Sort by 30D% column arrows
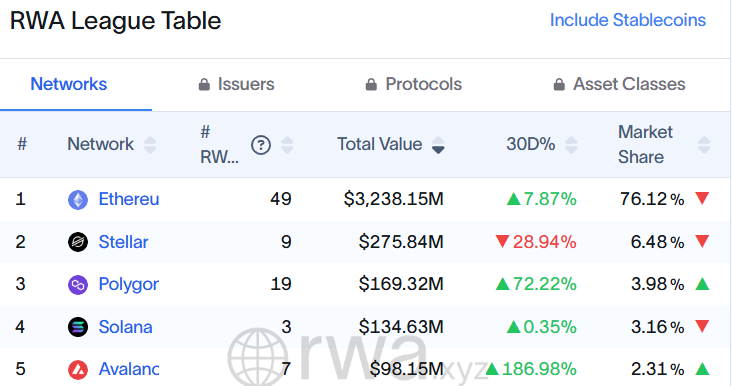Screen dimensions: 732x386 (571, 145)
